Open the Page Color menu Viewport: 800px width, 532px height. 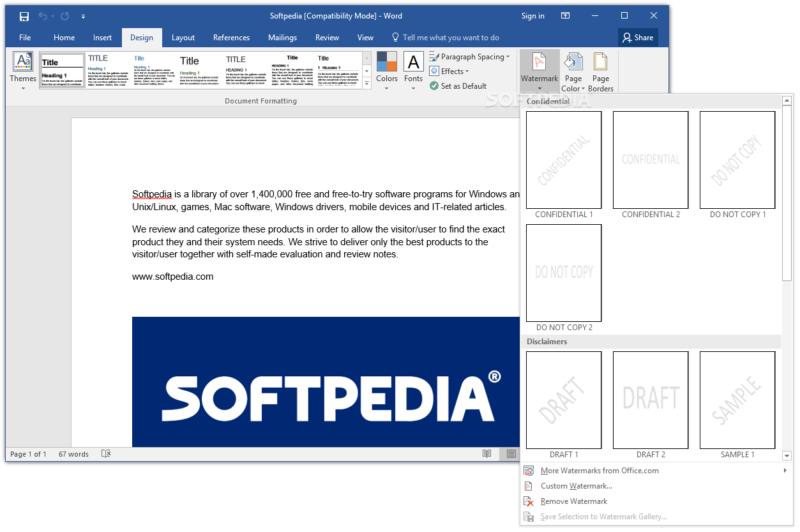[x=573, y=71]
